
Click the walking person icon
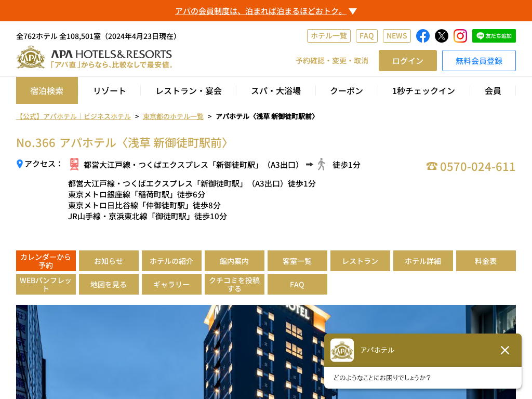(321, 164)
